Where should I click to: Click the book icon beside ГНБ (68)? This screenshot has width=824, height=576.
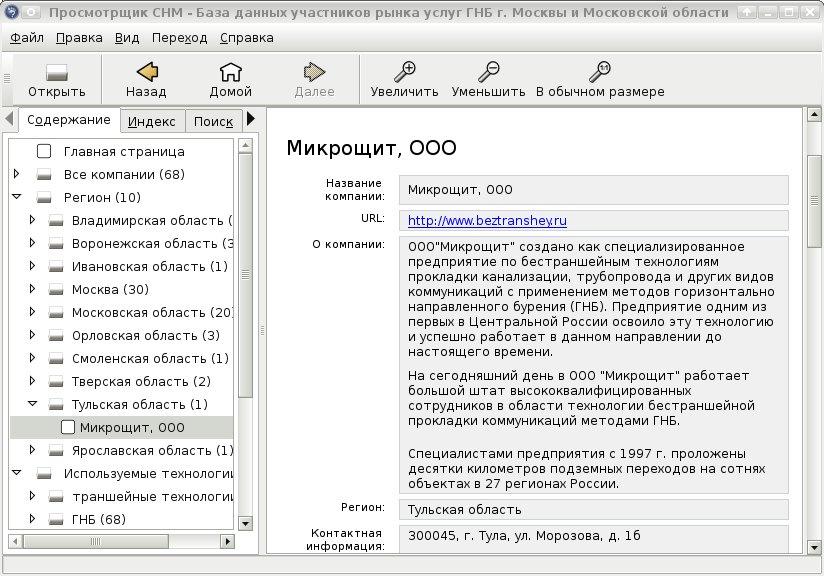click(x=56, y=519)
